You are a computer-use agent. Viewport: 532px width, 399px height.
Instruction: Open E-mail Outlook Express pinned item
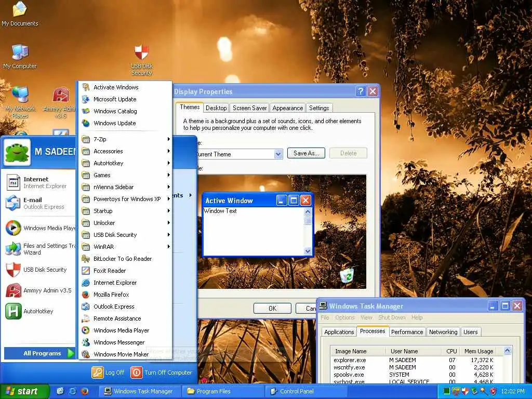click(39, 203)
